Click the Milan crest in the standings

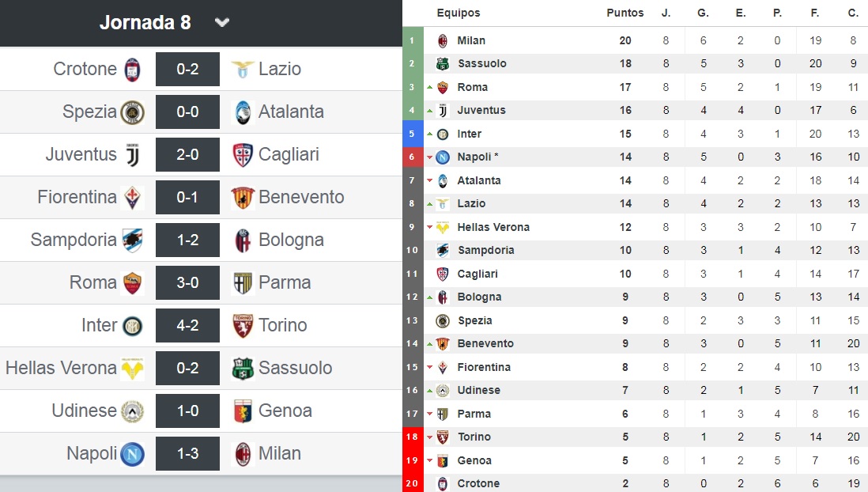pos(443,40)
